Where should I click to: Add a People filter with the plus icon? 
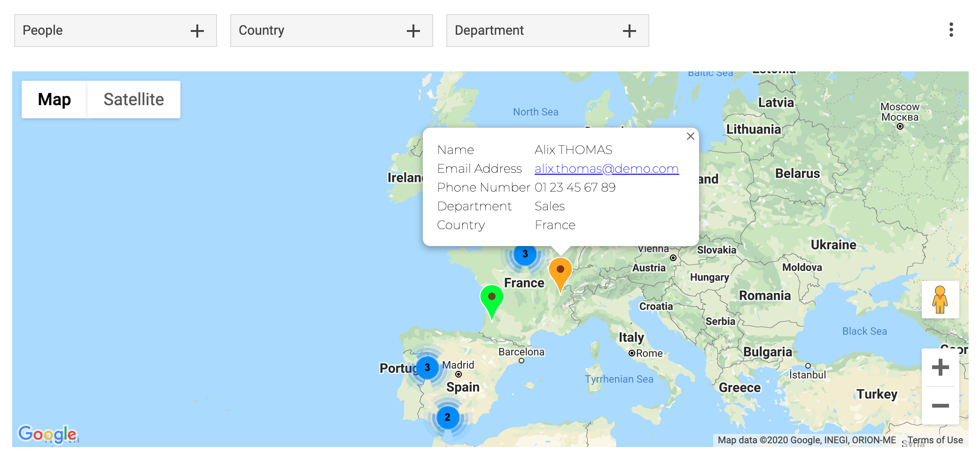point(198,31)
